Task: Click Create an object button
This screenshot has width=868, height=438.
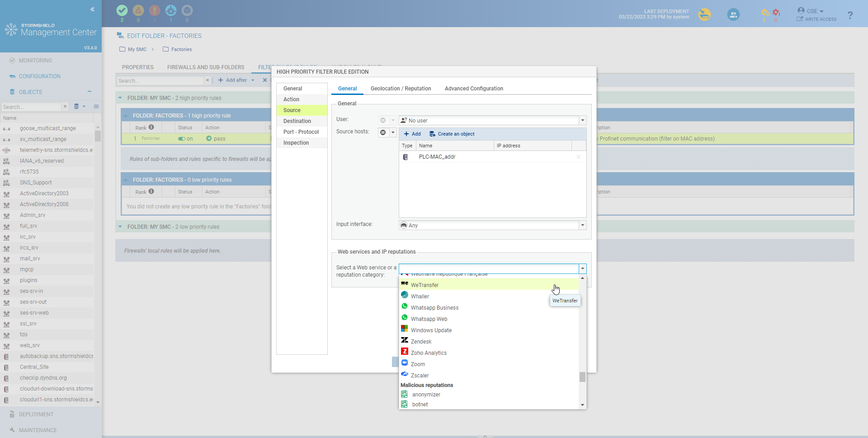Action: tap(452, 134)
